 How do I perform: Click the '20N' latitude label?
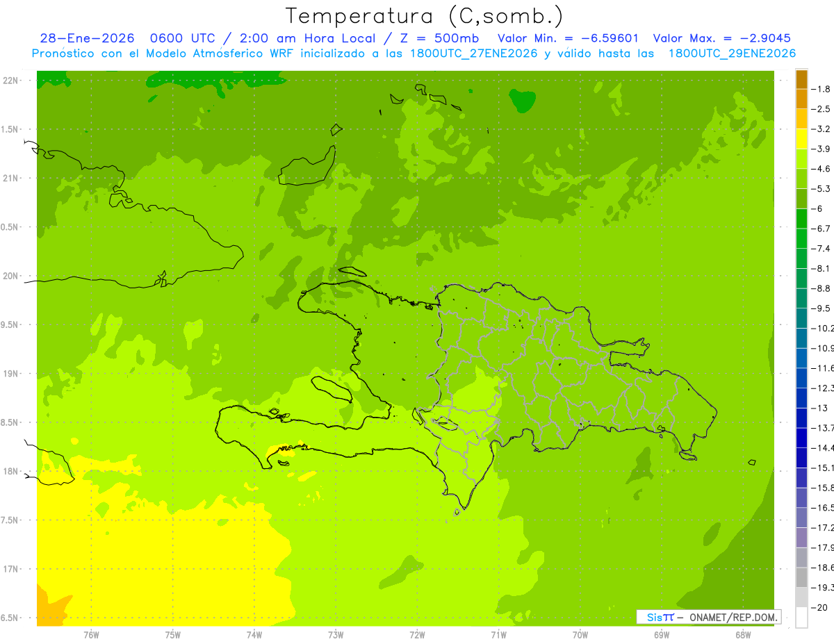tap(12, 276)
